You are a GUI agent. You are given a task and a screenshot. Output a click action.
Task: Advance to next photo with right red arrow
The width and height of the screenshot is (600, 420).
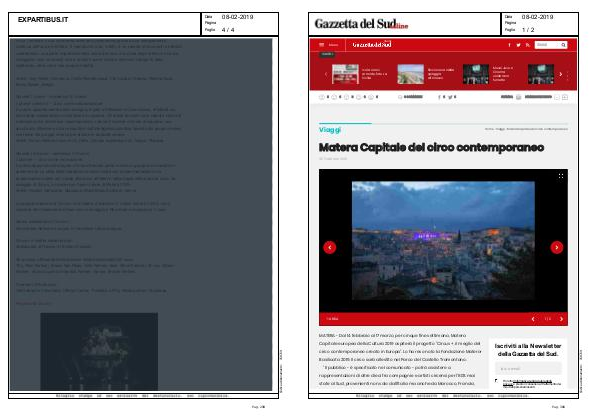(557, 247)
